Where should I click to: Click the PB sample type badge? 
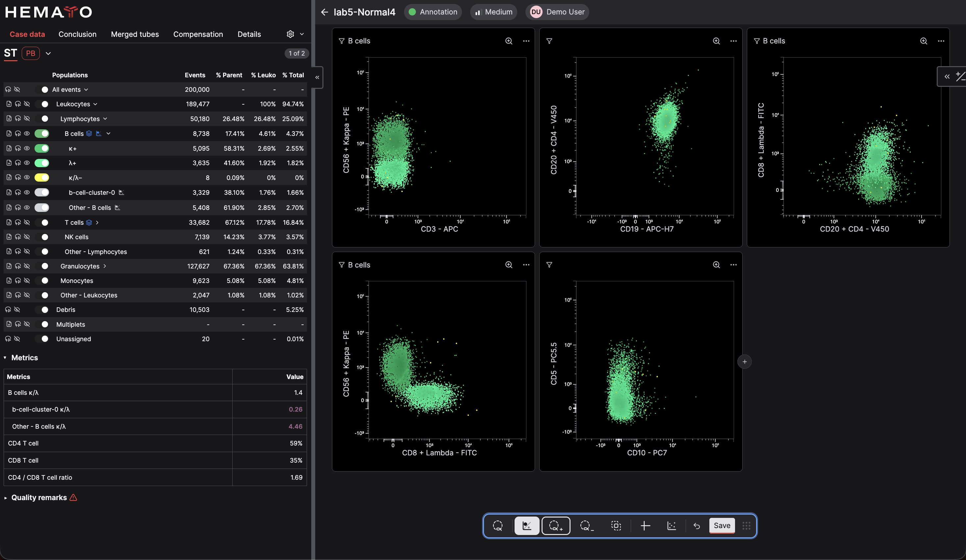[x=31, y=53]
